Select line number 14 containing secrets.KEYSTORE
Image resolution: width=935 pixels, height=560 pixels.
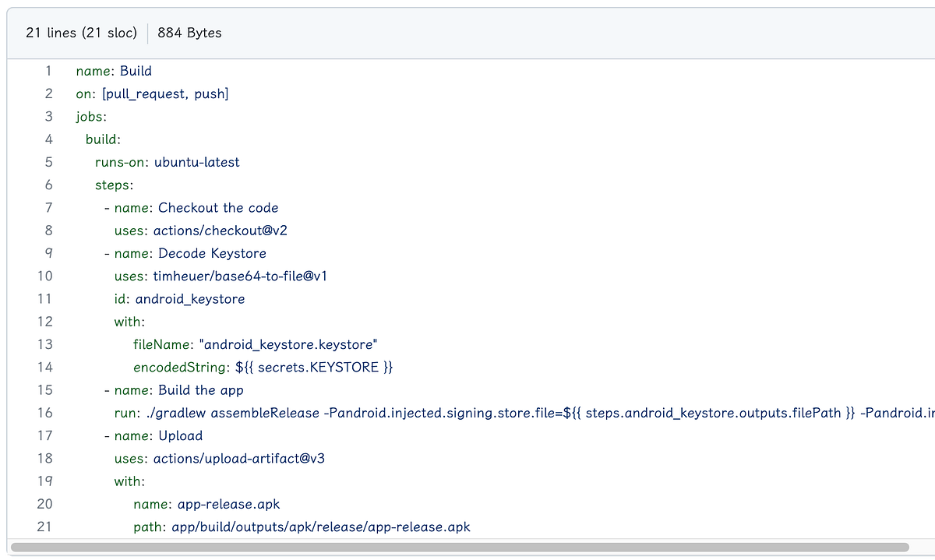click(x=45, y=367)
